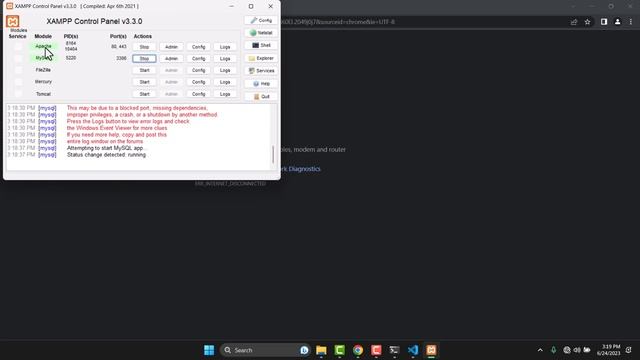The height and width of the screenshot is (360, 640).
Task: Click the XAMPP orange logo icon
Action: click(x=13, y=21)
